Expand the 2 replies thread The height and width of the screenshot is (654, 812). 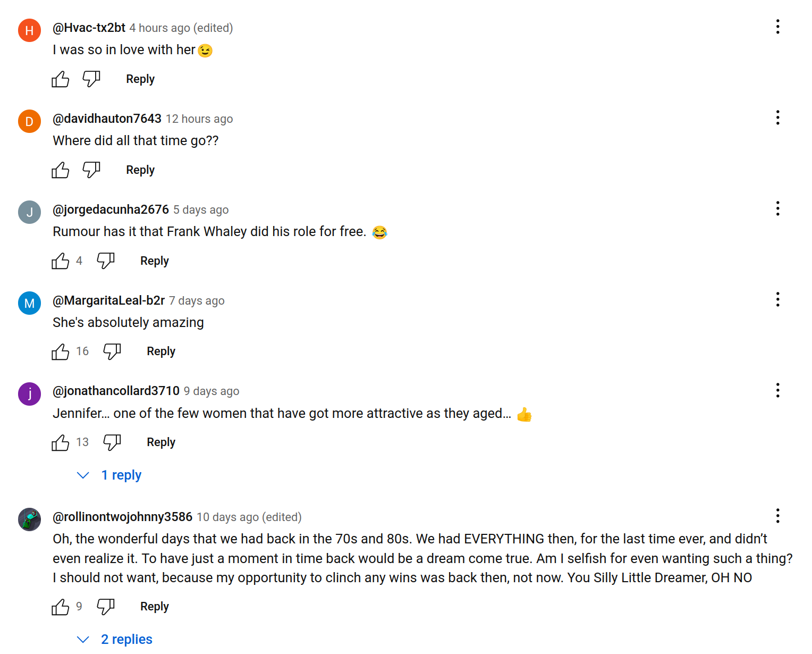tap(126, 639)
